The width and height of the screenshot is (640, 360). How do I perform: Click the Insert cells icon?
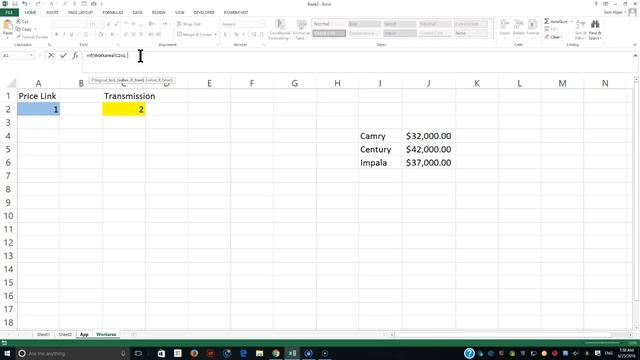click(x=504, y=27)
